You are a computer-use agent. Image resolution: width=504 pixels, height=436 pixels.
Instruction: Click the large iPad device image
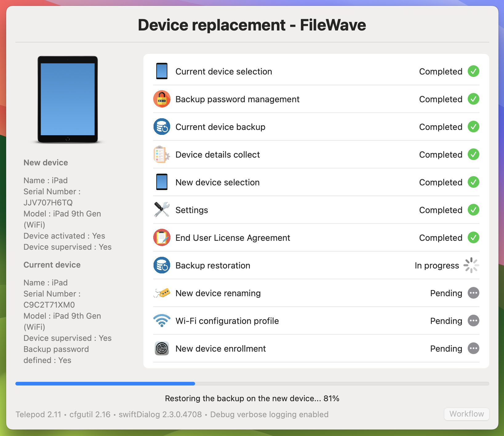point(68,99)
